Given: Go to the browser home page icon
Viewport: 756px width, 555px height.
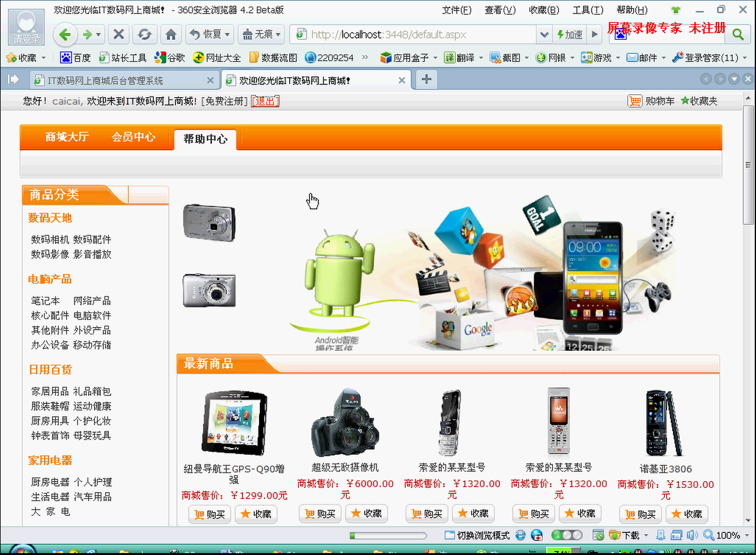Looking at the screenshot, I should point(171,34).
